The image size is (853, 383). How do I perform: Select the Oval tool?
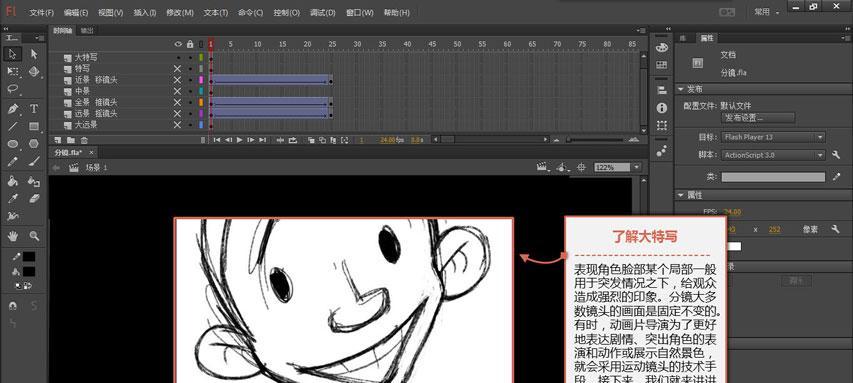tap(13, 144)
